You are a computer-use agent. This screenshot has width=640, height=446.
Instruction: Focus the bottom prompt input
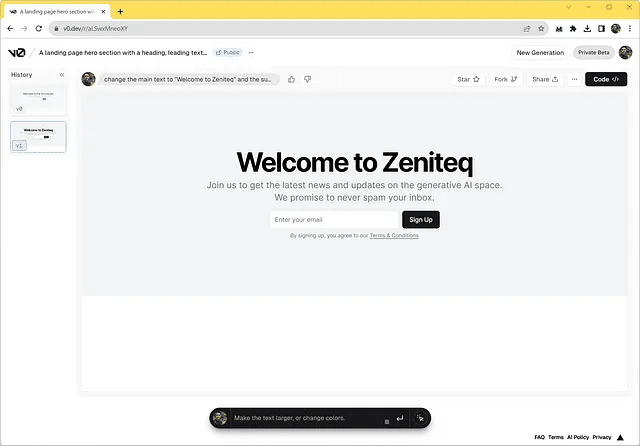pos(306,418)
